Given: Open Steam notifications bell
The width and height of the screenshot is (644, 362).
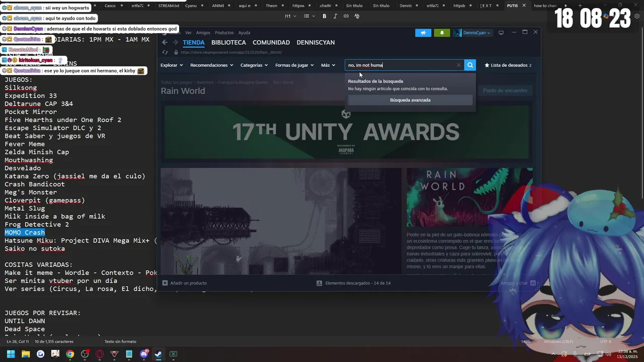Looking at the screenshot, I should coord(442,33).
